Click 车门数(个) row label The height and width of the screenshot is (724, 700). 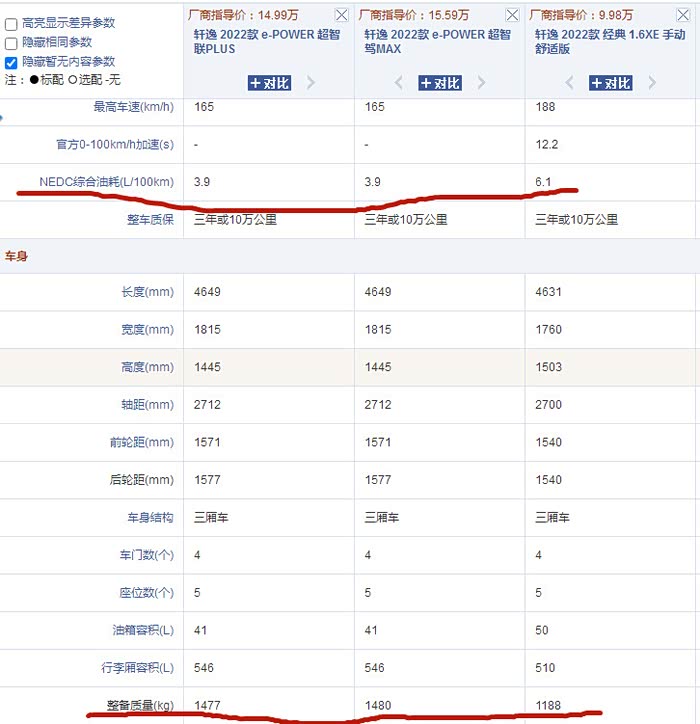pos(147,555)
